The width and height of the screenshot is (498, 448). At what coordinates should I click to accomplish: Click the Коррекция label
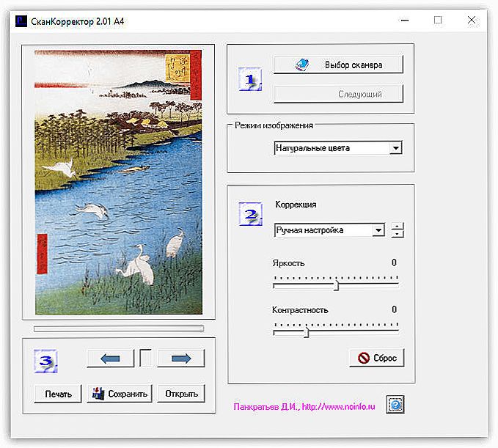296,205
